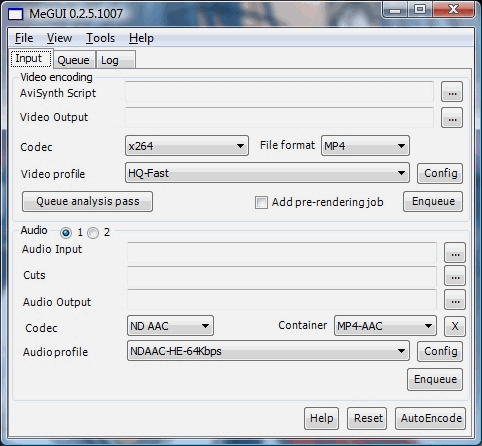Click the MeGUI title bar application icon
Viewport: 482px width, 446px height.
(x=15, y=14)
